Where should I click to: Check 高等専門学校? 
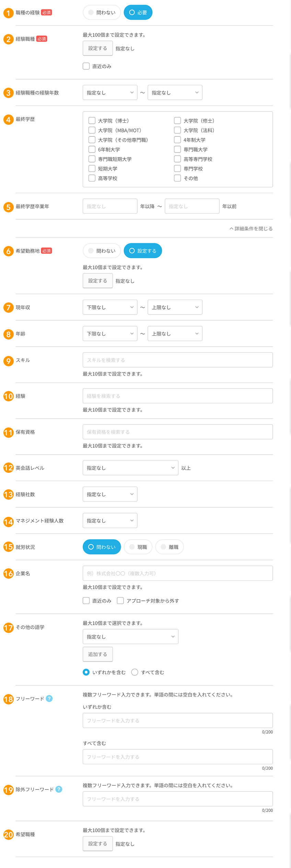click(177, 159)
